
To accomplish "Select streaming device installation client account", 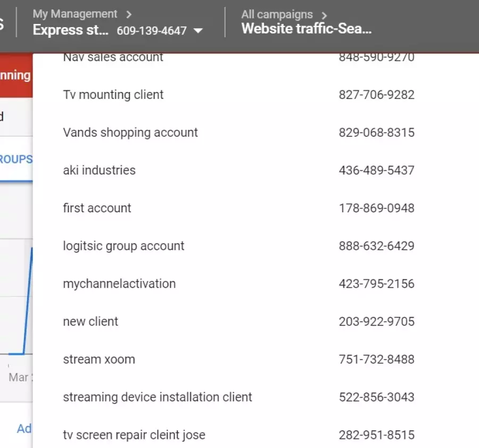I will (x=158, y=397).
